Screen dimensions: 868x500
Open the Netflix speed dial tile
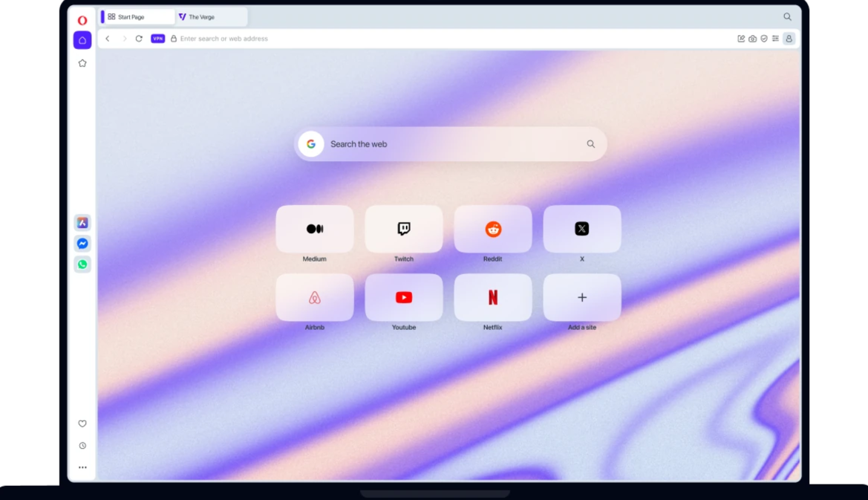coord(493,297)
